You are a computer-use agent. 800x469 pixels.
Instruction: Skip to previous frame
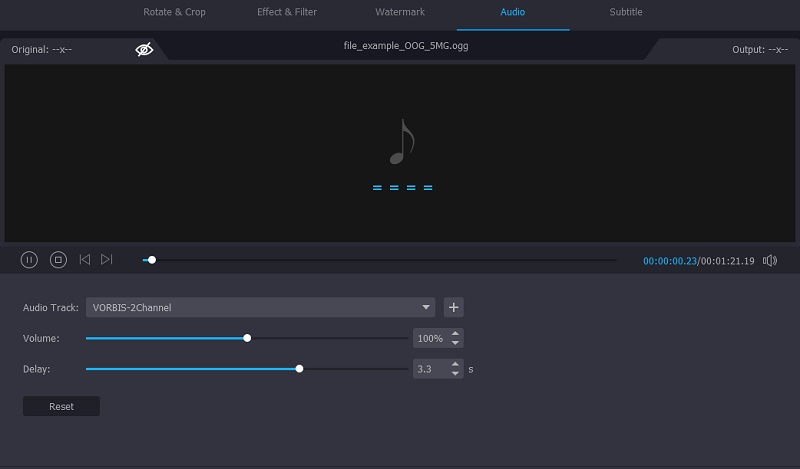[85, 260]
